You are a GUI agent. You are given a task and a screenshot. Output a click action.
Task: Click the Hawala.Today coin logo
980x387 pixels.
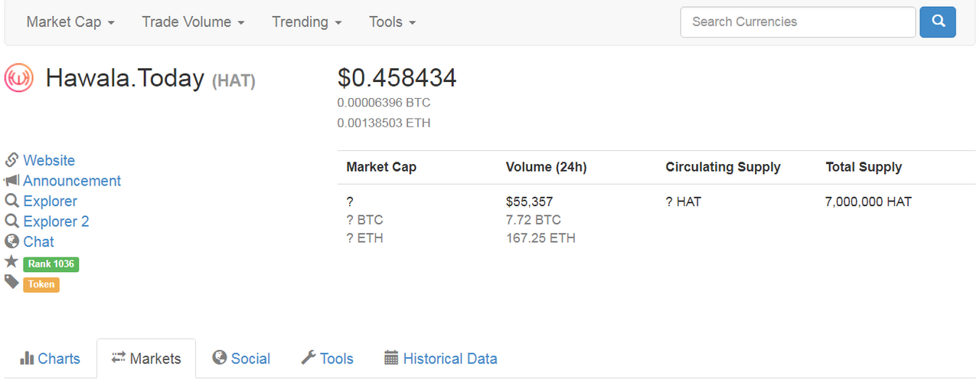pos(19,78)
